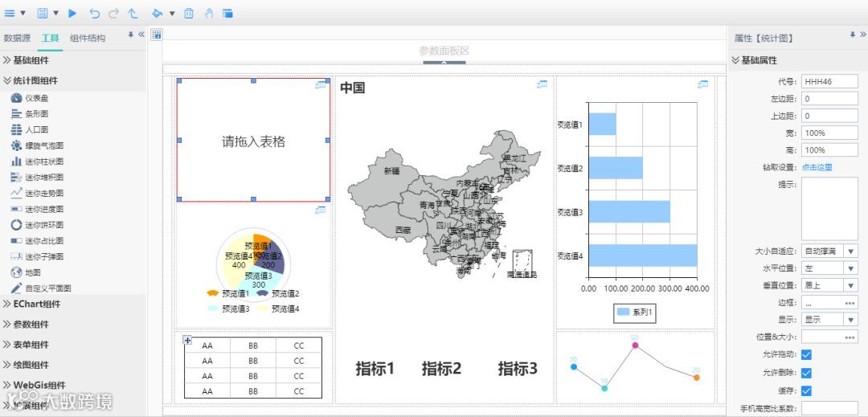Open the hamburger main menu icon

[x=10, y=14]
